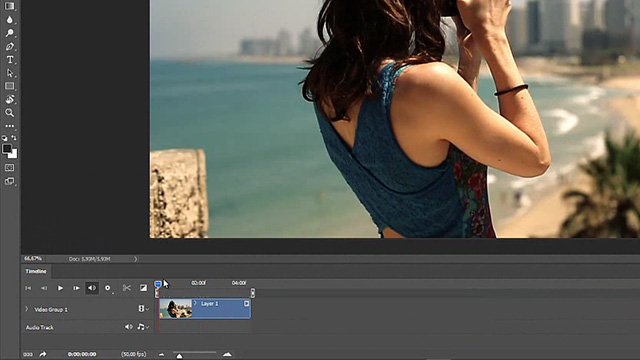Click the blue playhead marker
The image size is (640, 360).
(x=158, y=284)
